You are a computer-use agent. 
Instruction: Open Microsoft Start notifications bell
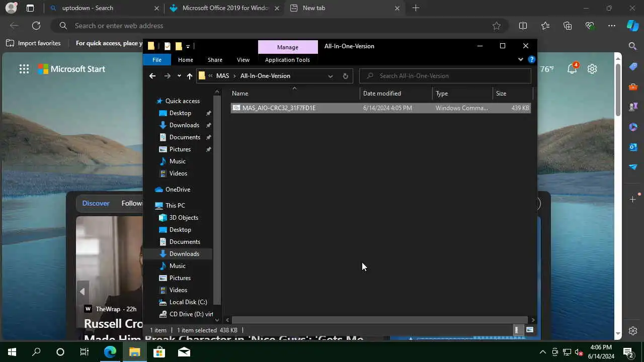click(572, 69)
